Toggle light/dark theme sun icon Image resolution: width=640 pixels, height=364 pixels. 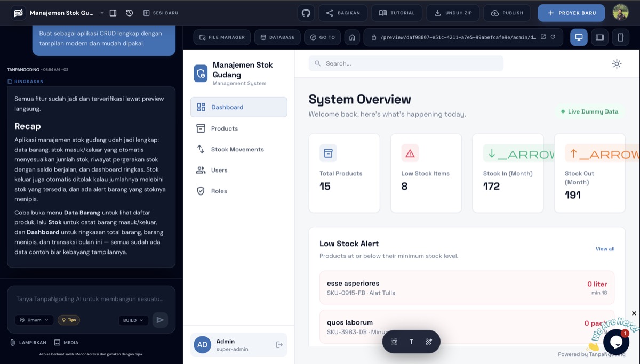(x=617, y=64)
